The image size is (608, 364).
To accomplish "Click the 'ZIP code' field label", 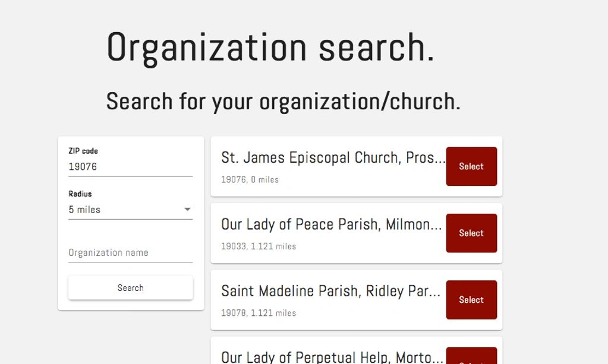I will (x=83, y=151).
